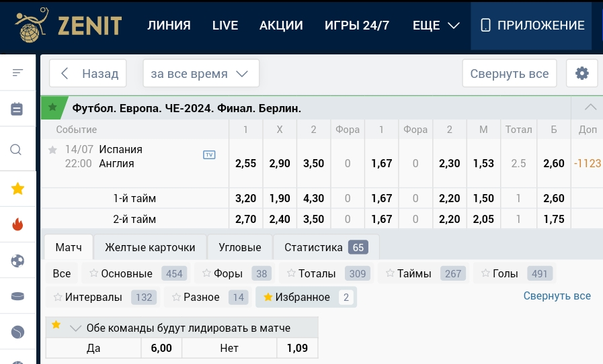Toggle star on Форы filter
Viewport: 603px width, 364px height.
pyautogui.click(x=206, y=273)
